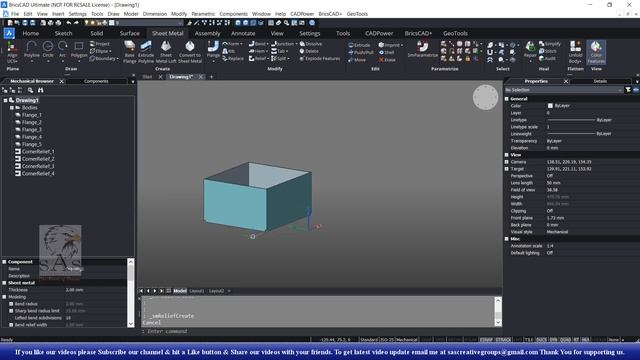Screen dimensions: 640x360
Task: Toggle the RT status bar button
Action: 576,340
